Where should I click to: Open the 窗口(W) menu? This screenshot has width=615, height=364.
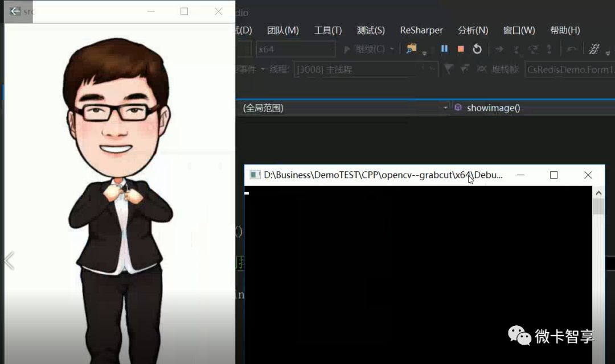click(x=519, y=30)
